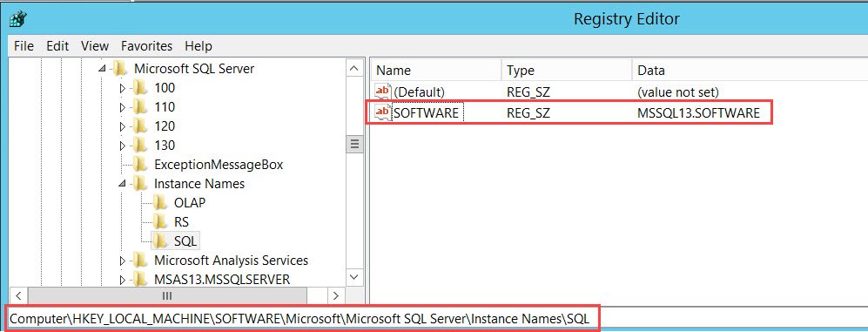The width and height of the screenshot is (868, 332).
Task: Open the Favorites menu
Action: click(146, 45)
